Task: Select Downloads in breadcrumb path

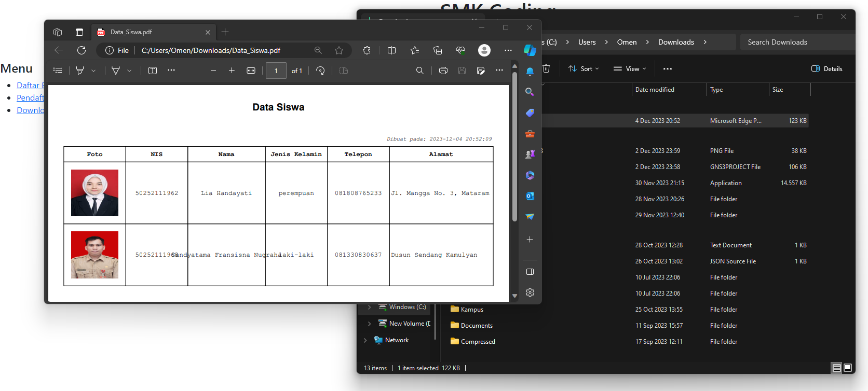Action: pyautogui.click(x=676, y=42)
